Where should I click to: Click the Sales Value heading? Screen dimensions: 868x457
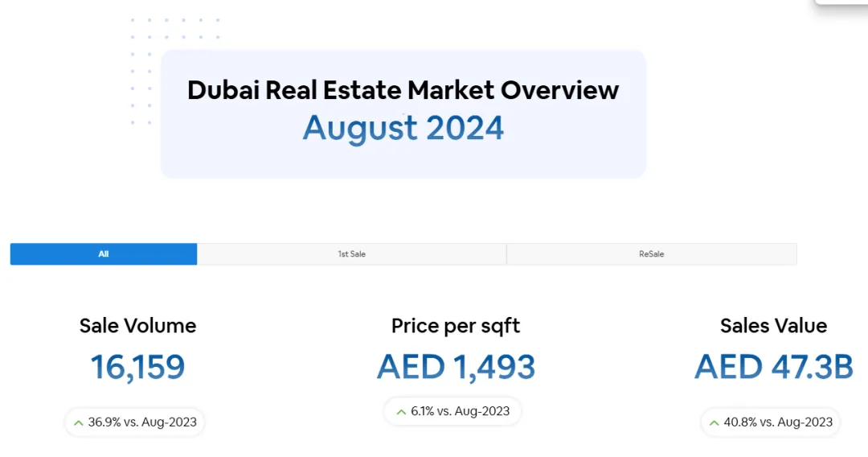pyautogui.click(x=773, y=326)
